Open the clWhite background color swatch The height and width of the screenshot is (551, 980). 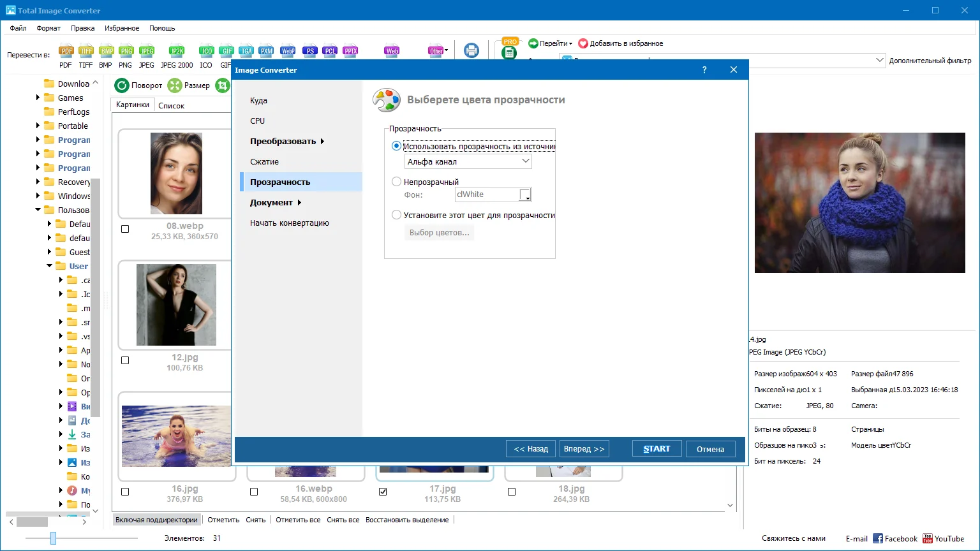[x=525, y=195]
